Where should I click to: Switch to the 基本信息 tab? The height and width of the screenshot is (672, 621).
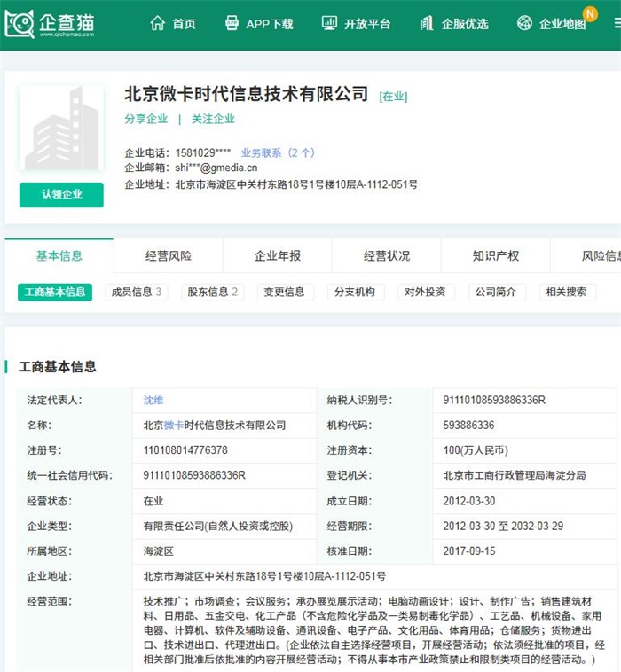click(x=59, y=256)
